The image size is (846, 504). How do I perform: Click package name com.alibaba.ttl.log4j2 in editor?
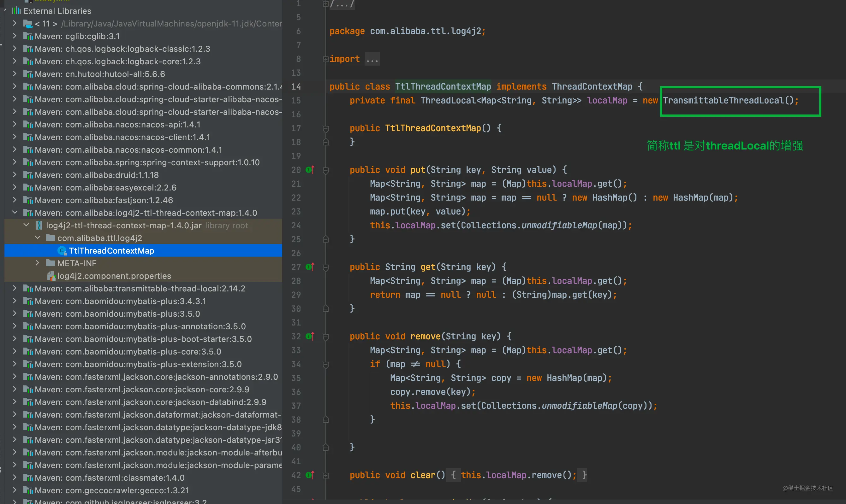click(x=426, y=31)
